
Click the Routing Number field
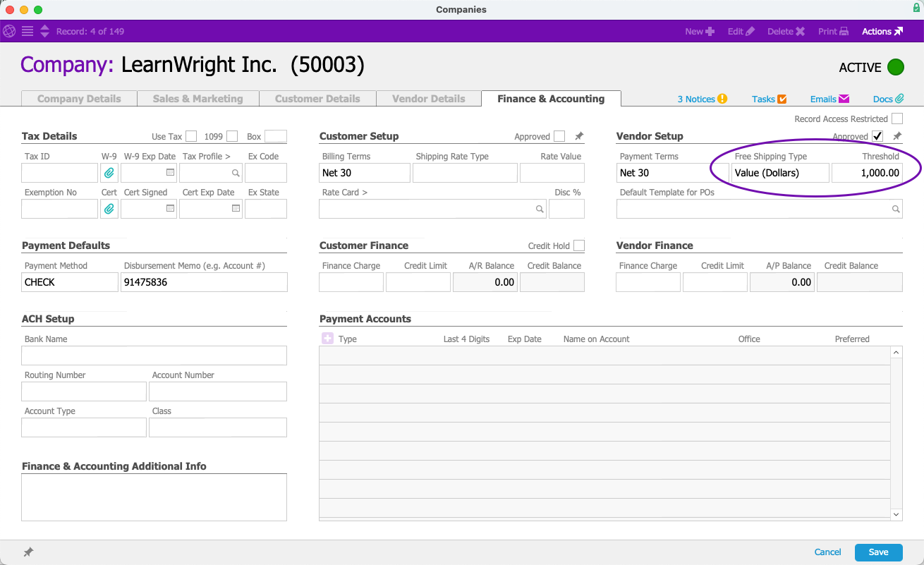pos(84,391)
